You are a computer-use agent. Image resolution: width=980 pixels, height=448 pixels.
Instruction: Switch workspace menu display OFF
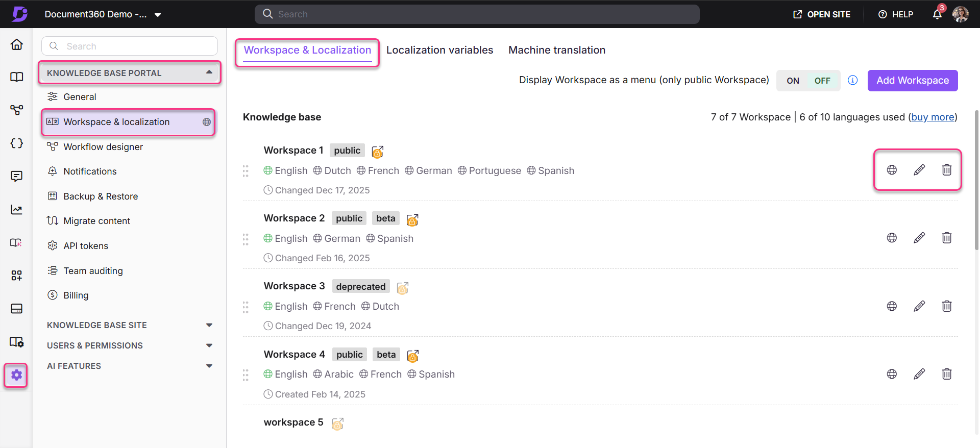pos(822,81)
